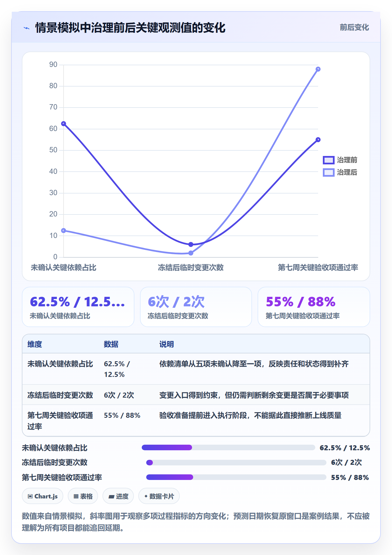Select table cell 55% / 88%

(122, 415)
